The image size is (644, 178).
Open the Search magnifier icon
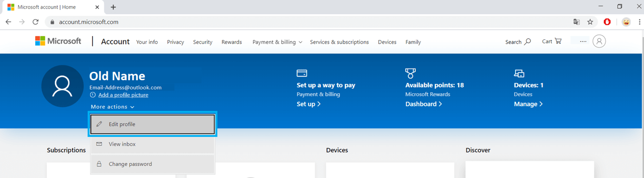pyautogui.click(x=528, y=42)
